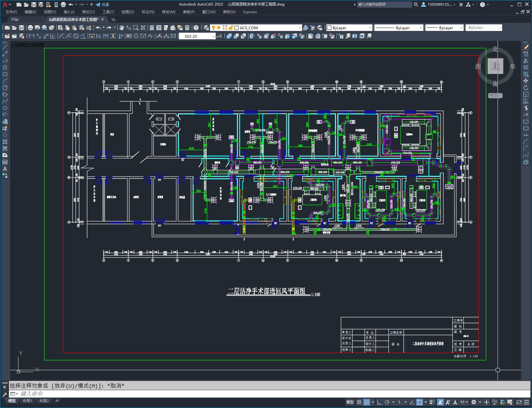The image size is (532, 408).
Task: Toggle Ortho mode in status bar
Action: pos(380,402)
